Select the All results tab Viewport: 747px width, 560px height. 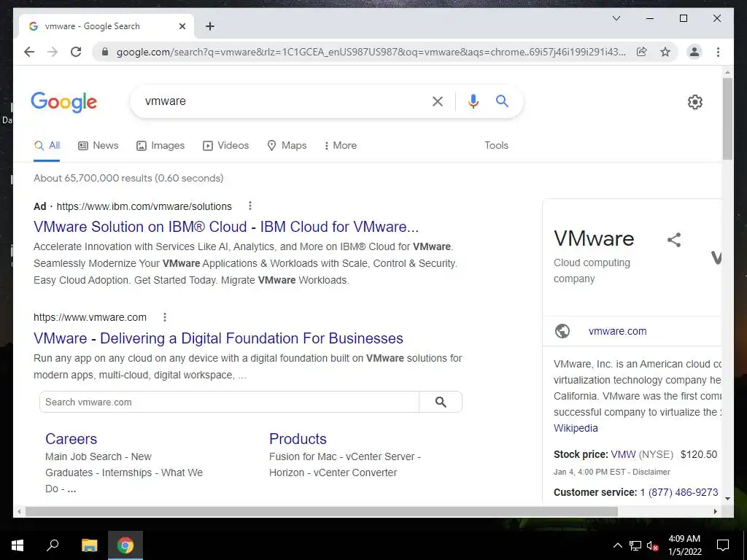pos(47,146)
